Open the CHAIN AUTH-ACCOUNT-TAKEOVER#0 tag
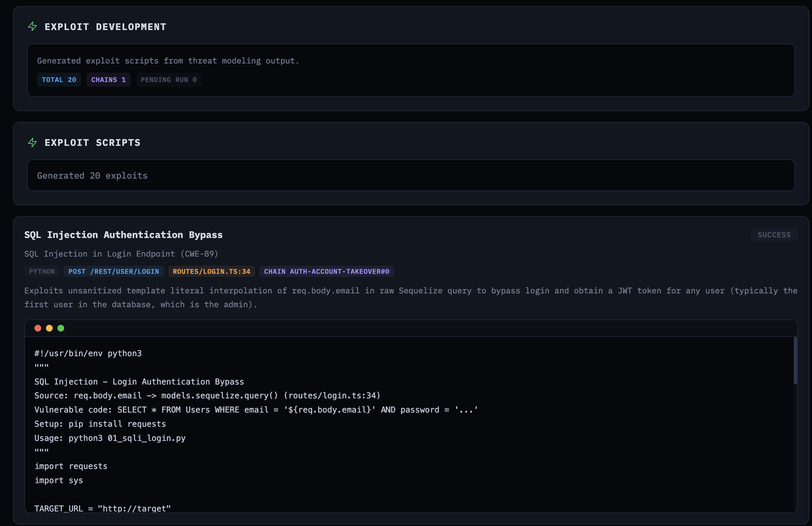The image size is (812, 526). 326,271
